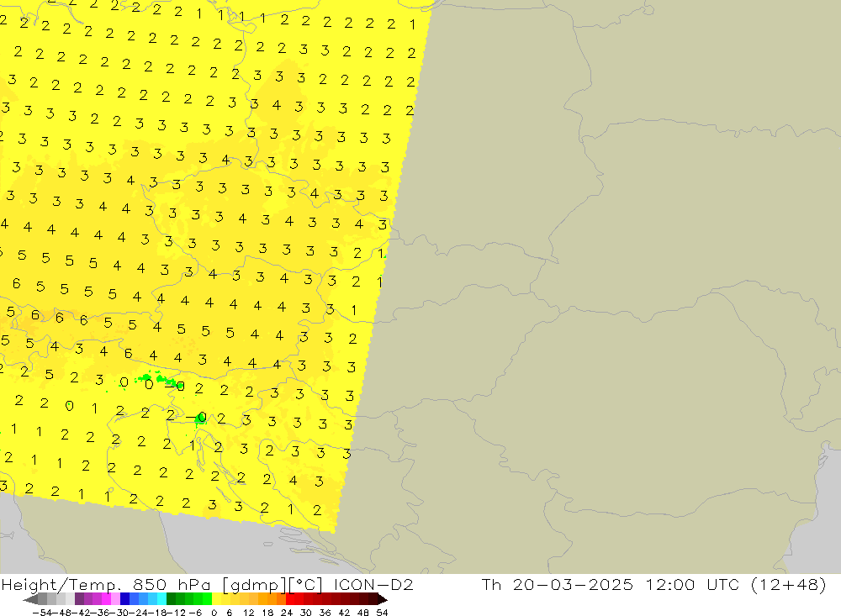This screenshot has width=841, height=616.
Task: Click the '-54' legend scale label
Action: click(x=42, y=613)
